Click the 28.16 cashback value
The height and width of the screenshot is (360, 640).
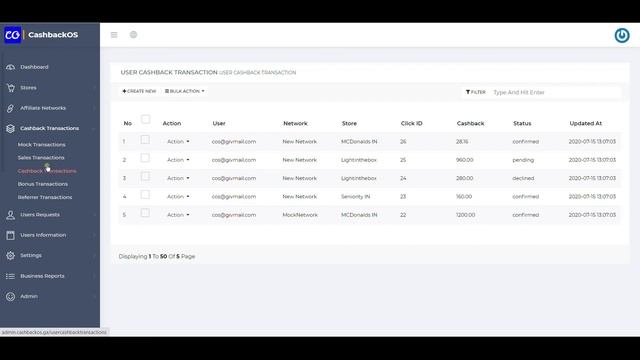(462, 142)
